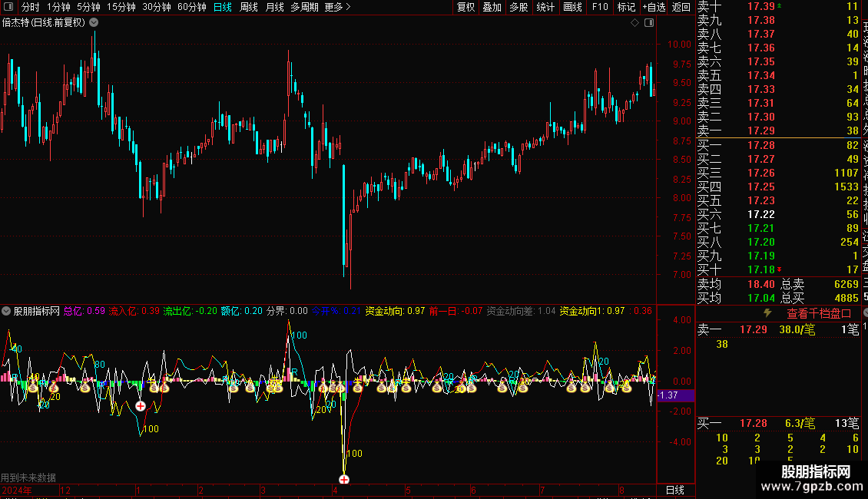Click the diamond icon above chart
Viewport: 868px width, 499px height.
pyautogui.click(x=634, y=23)
